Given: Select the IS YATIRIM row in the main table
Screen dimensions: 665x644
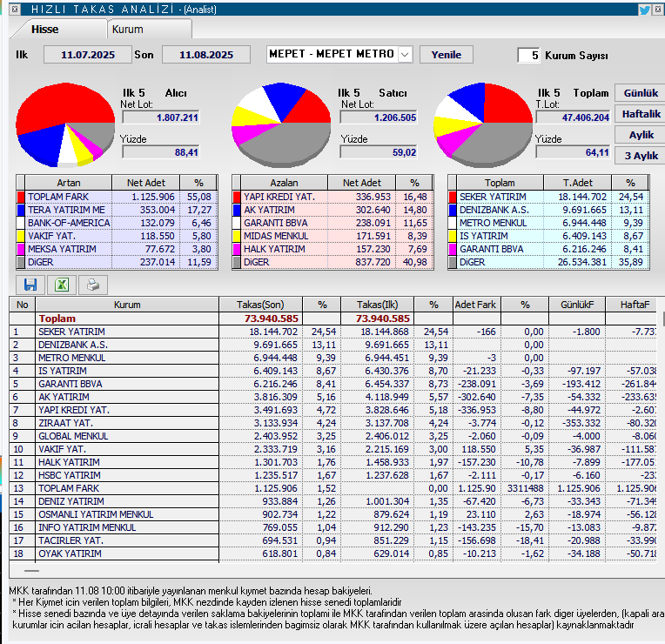Looking at the screenshot, I should tap(332, 371).
